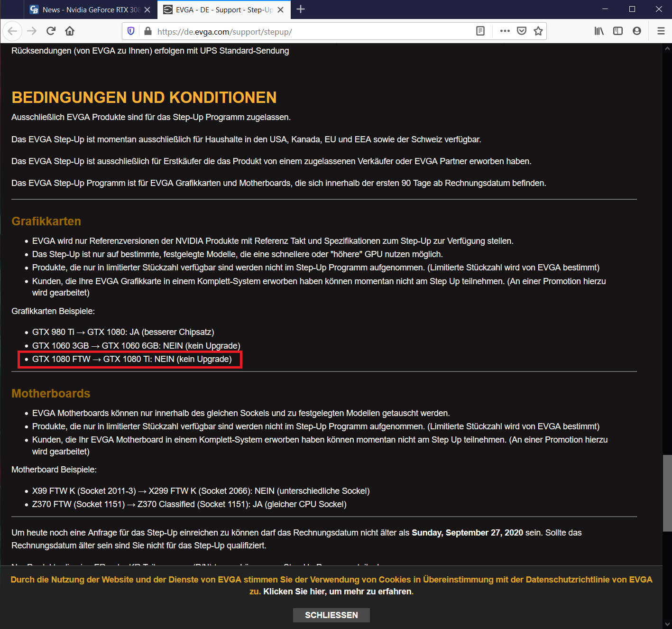Screen dimensions: 672x629
Task: Open the browser home page
Action: (70, 31)
